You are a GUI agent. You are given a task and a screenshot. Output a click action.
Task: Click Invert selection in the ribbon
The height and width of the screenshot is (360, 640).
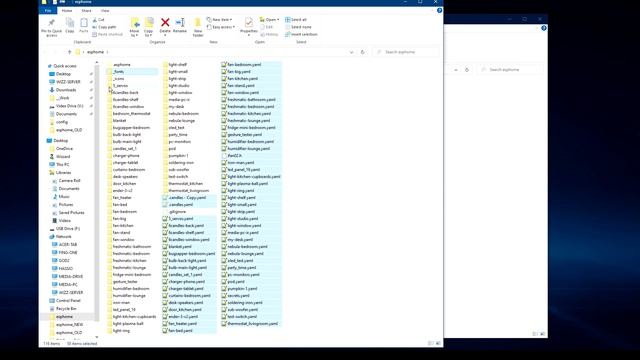coord(301,34)
